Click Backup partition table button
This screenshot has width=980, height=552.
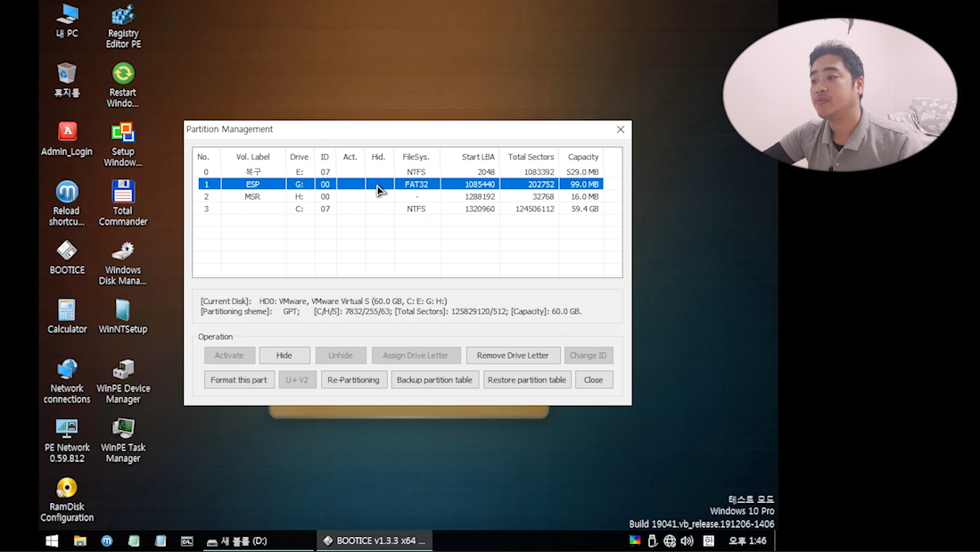pos(434,380)
